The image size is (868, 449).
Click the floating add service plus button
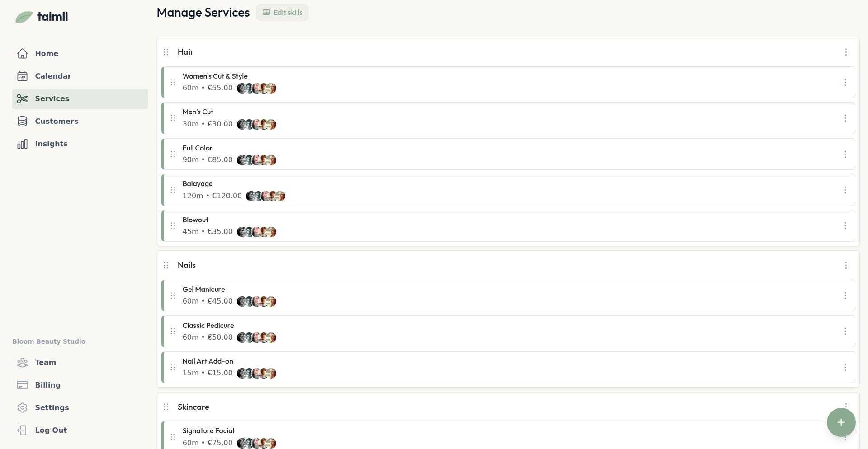point(841,422)
